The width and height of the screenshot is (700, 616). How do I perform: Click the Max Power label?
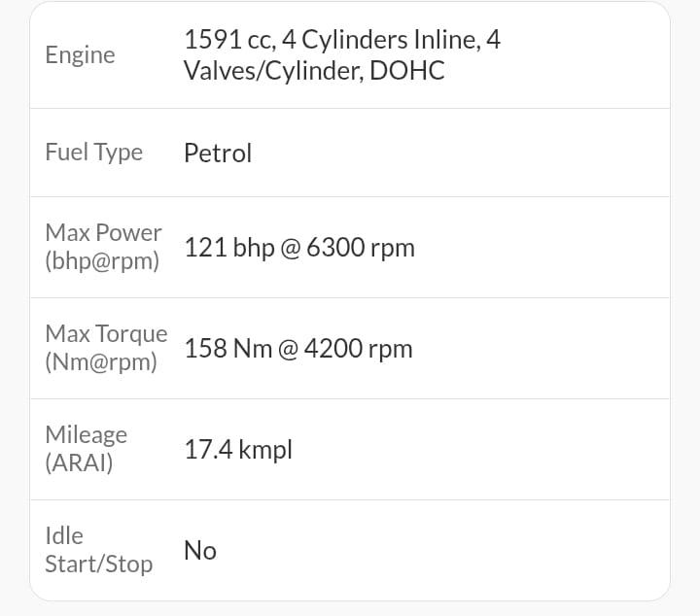(x=103, y=232)
